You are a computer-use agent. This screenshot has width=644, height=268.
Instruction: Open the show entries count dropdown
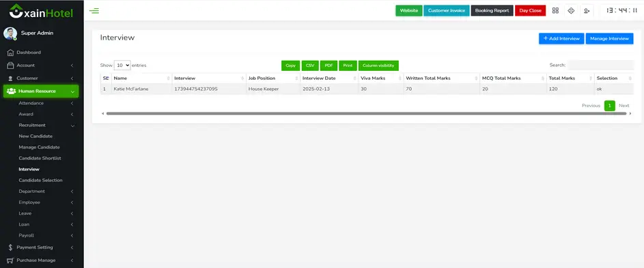[x=122, y=65]
